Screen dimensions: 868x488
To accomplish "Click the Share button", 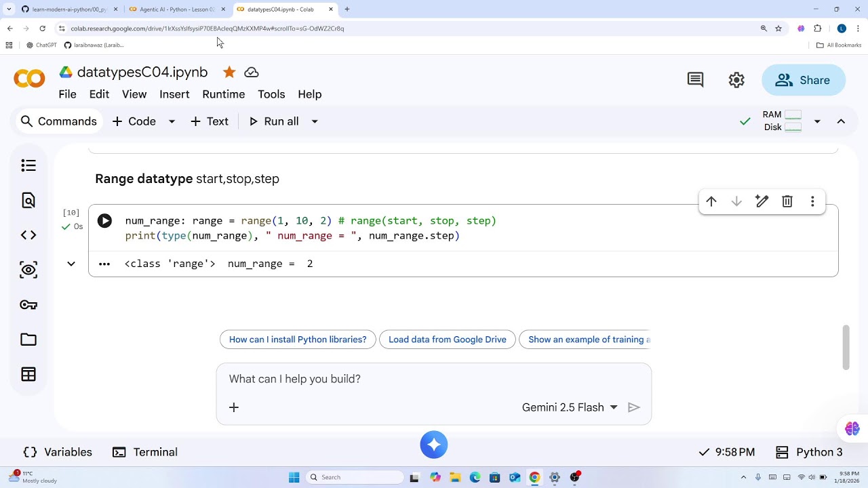I will 804,80.
